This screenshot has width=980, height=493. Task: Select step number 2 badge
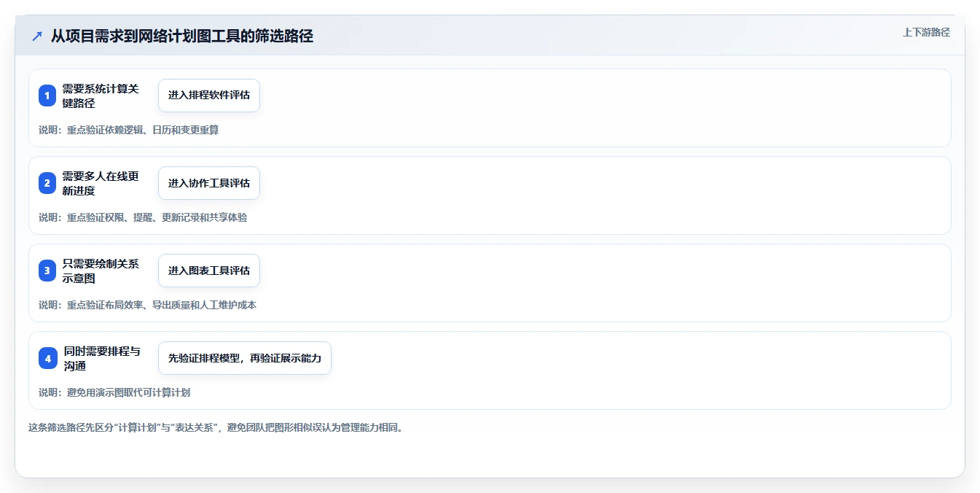click(47, 183)
